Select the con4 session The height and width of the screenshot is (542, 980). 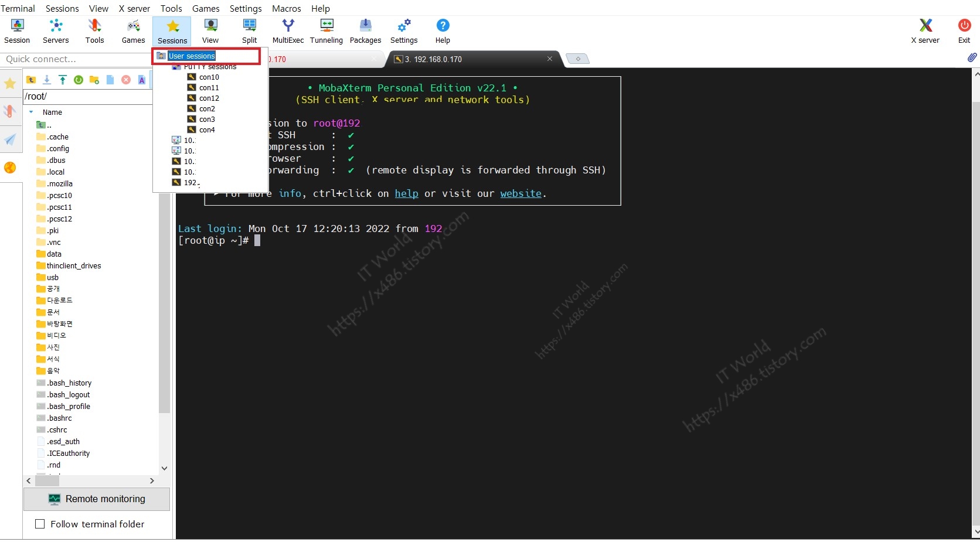pyautogui.click(x=207, y=129)
